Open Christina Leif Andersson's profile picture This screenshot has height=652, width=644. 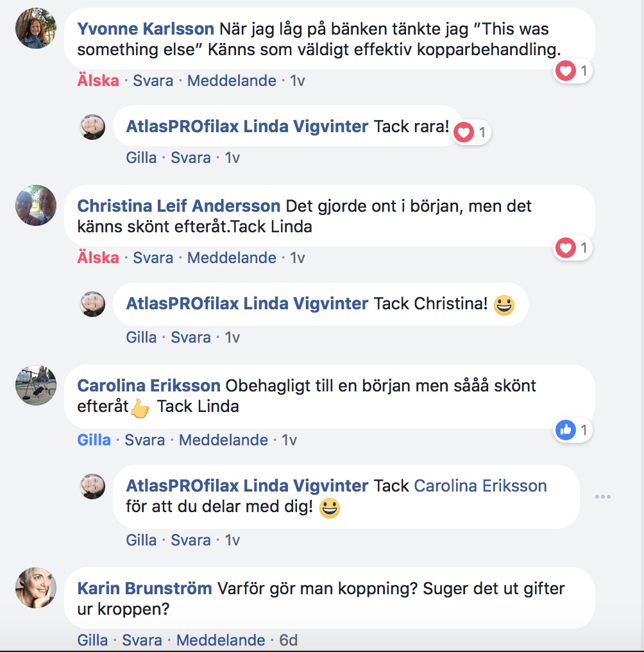click(x=35, y=205)
